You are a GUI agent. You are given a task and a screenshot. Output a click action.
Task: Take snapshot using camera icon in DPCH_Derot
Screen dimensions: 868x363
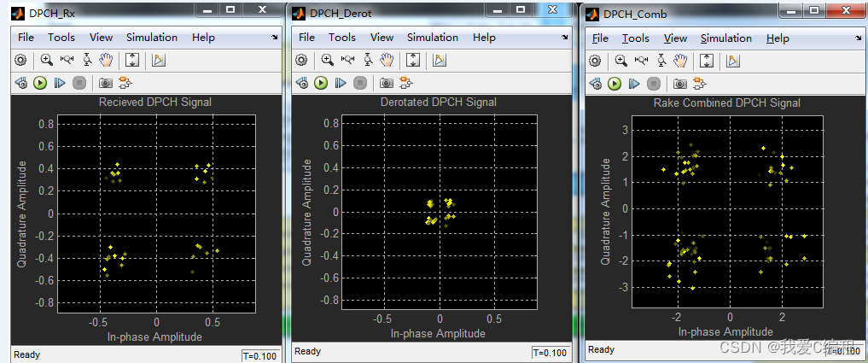[387, 83]
